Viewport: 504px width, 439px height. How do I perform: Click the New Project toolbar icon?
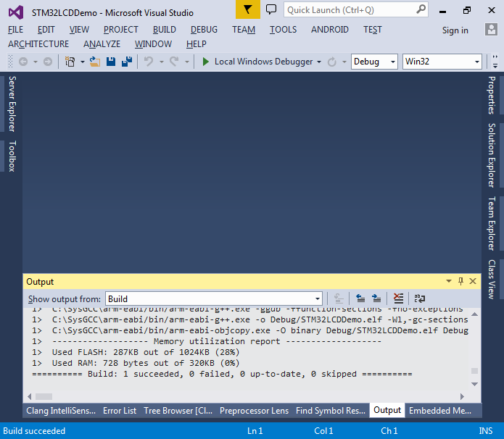[x=70, y=62]
